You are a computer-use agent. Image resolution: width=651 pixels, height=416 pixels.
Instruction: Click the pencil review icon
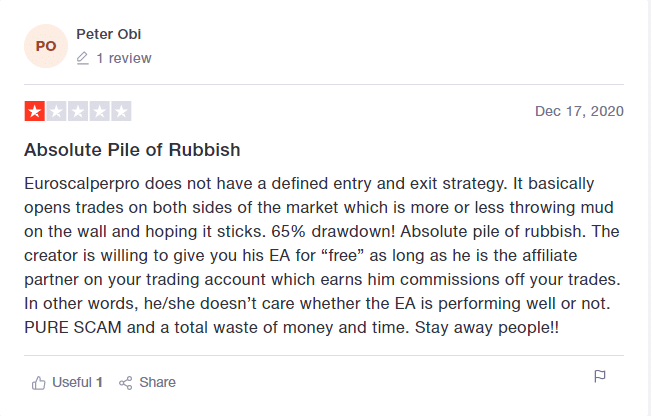tap(83, 58)
